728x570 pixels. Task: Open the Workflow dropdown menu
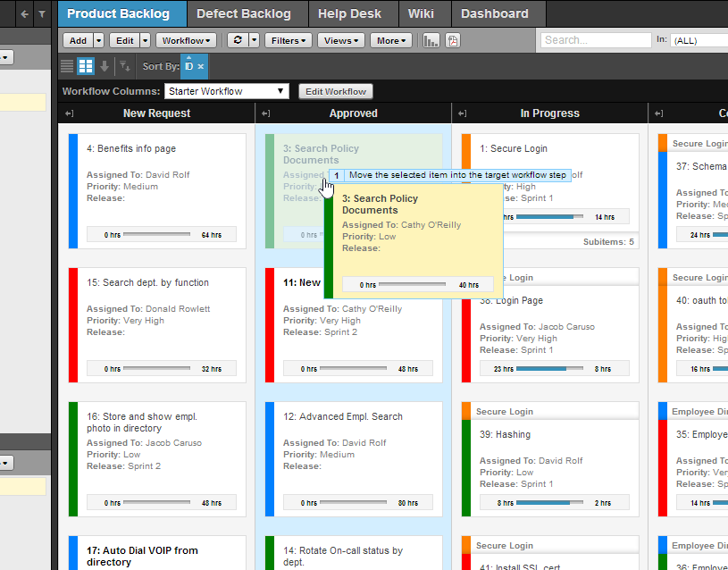coord(186,40)
